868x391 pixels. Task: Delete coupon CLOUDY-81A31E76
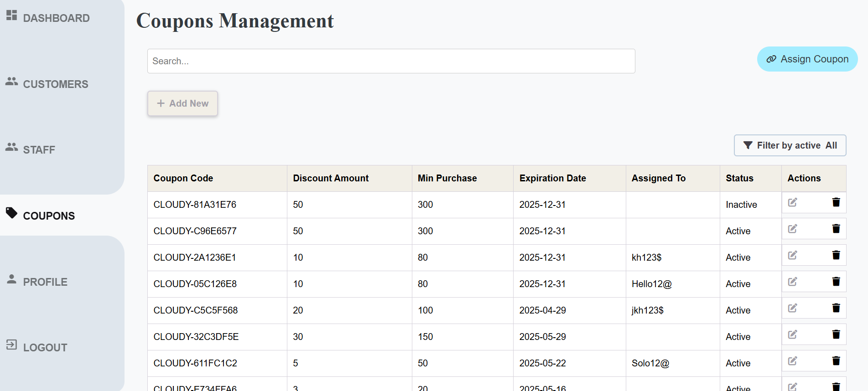tap(836, 202)
